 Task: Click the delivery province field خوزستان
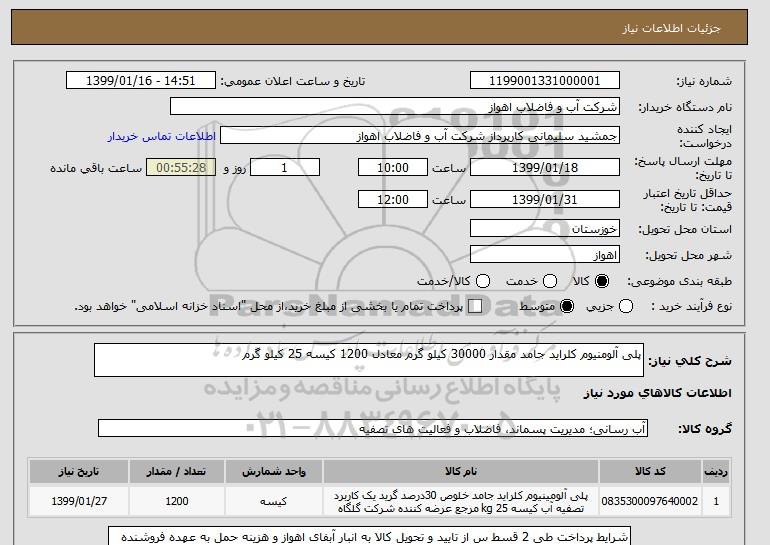(545, 229)
